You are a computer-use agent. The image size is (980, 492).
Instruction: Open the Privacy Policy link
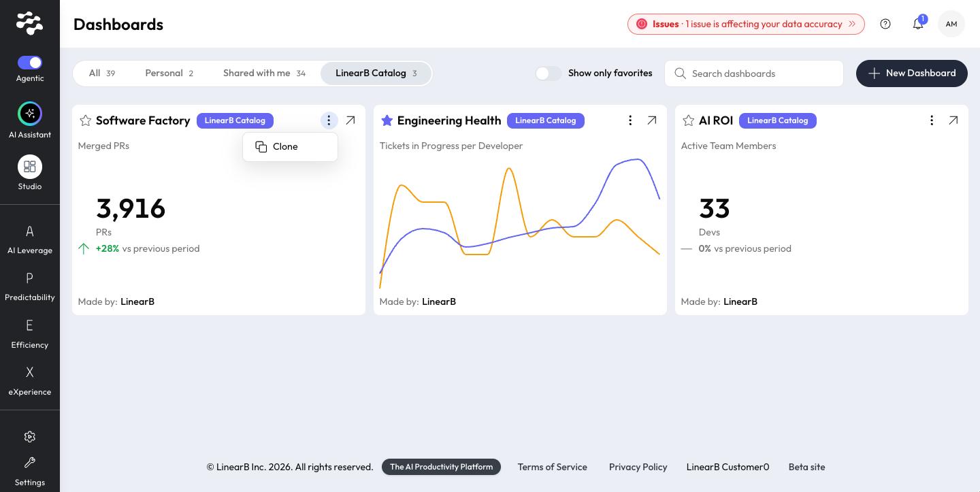(638, 467)
